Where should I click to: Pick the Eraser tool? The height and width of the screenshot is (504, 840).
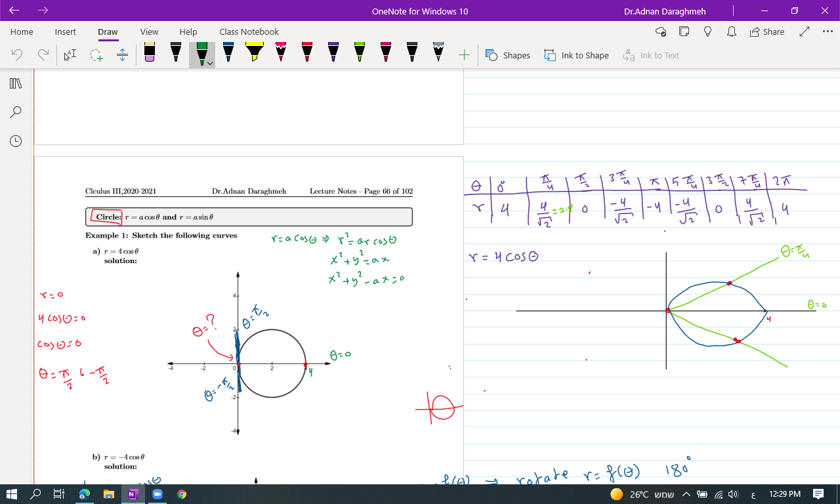click(x=150, y=52)
